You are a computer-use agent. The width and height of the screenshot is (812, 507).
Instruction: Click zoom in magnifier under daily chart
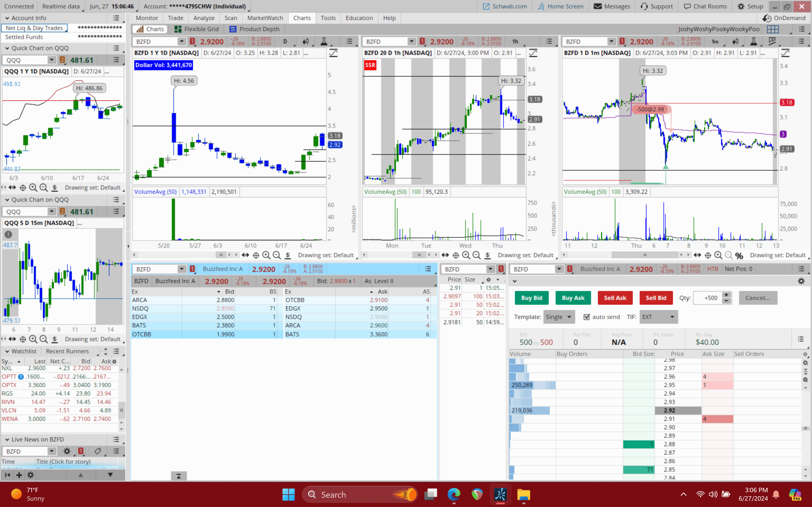(x=266, y=255)
